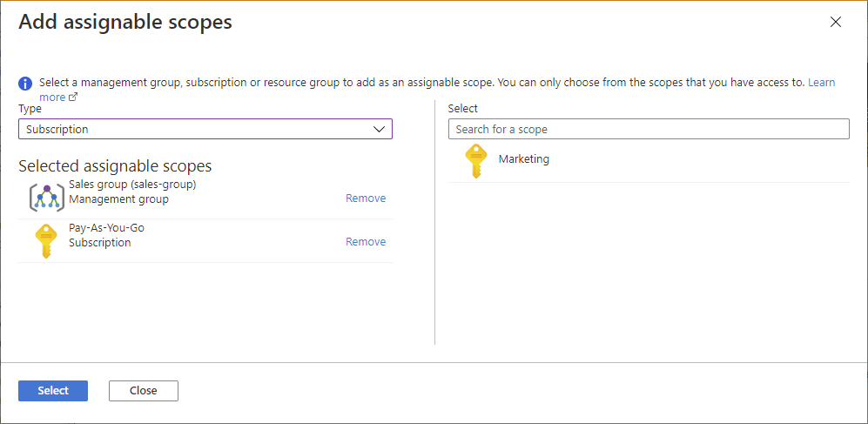Focus the 'Search for a scope' field

tap(649, 129)
